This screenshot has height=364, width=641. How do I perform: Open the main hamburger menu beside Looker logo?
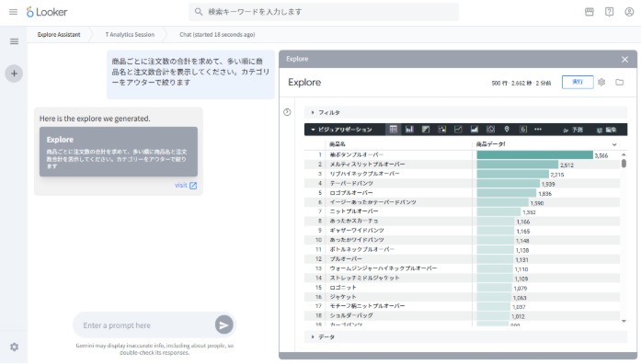(13, 12)
